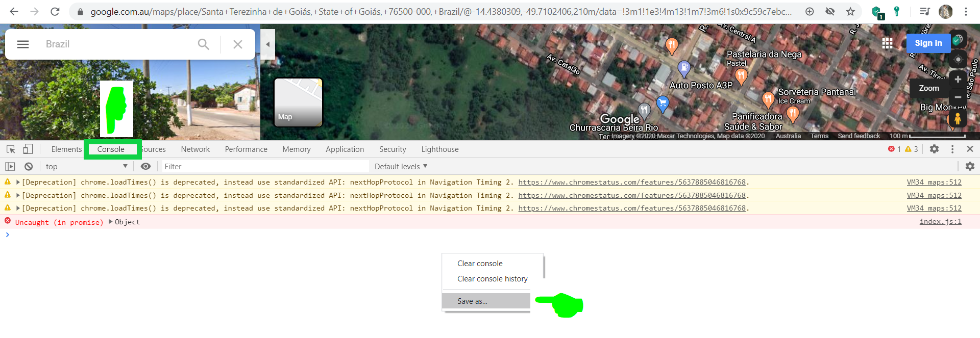
Task: Reload the page
Action: tap(55, 11)
